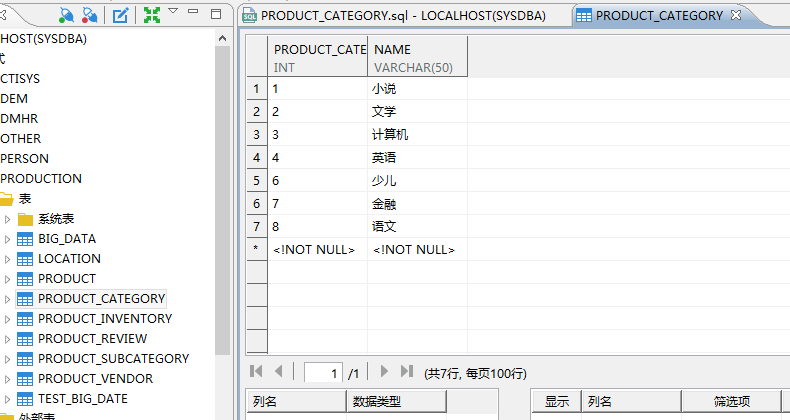This screenshot has height=420, width=790.
Task: Select the PRODUCTION schema node
Action: (41, 179)
